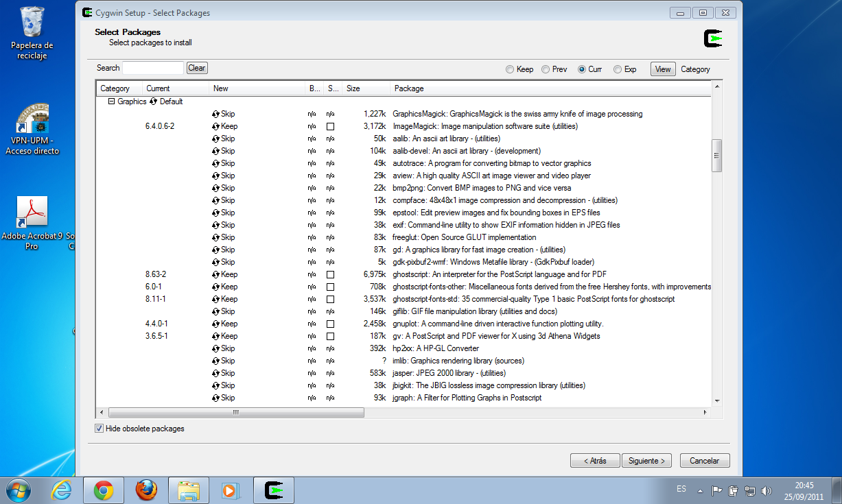The image size is (842, 504).
Task: Open Google Chrome from the taskbar
Action: pyautogui.click(x=104, y=490)
